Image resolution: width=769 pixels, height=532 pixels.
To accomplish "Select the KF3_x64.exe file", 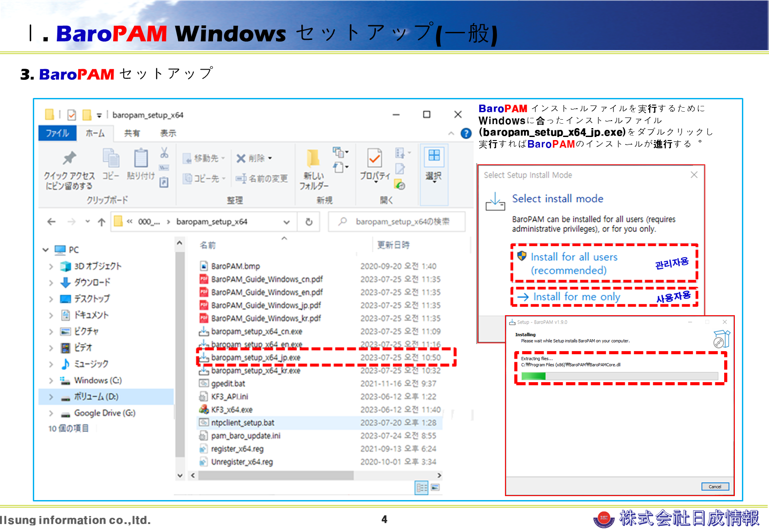I will [226, 410].
